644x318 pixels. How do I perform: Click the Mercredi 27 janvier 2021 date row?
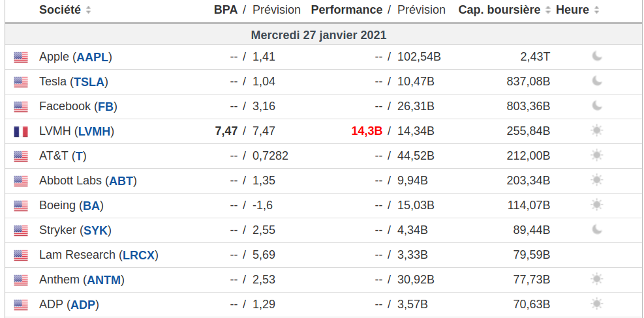[318, 35]
